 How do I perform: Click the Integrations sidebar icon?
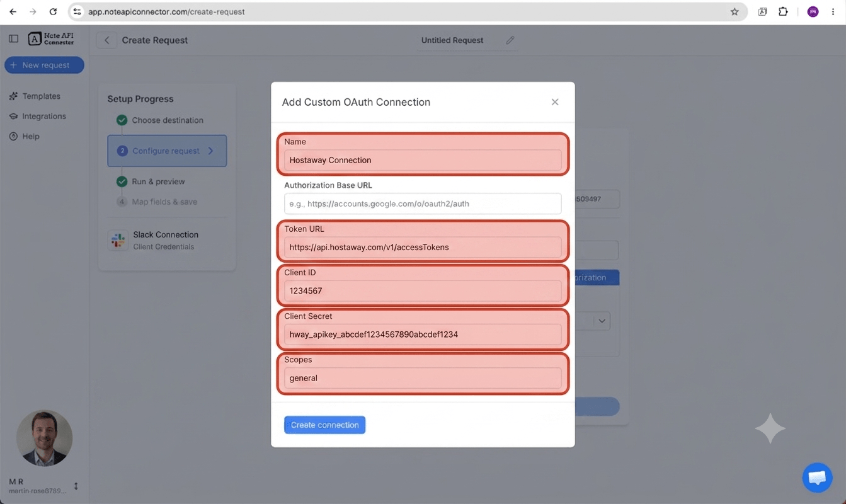[x=13, y=117]
